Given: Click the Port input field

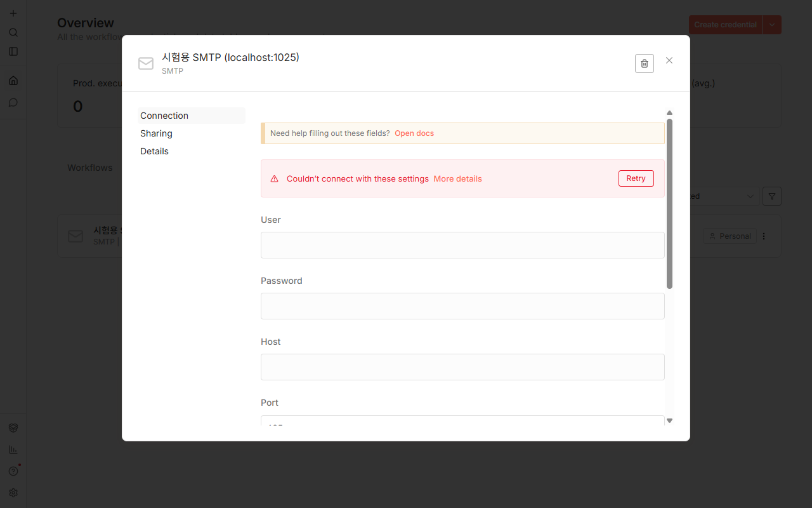Looking at the screenshot, I should (462, 420).
